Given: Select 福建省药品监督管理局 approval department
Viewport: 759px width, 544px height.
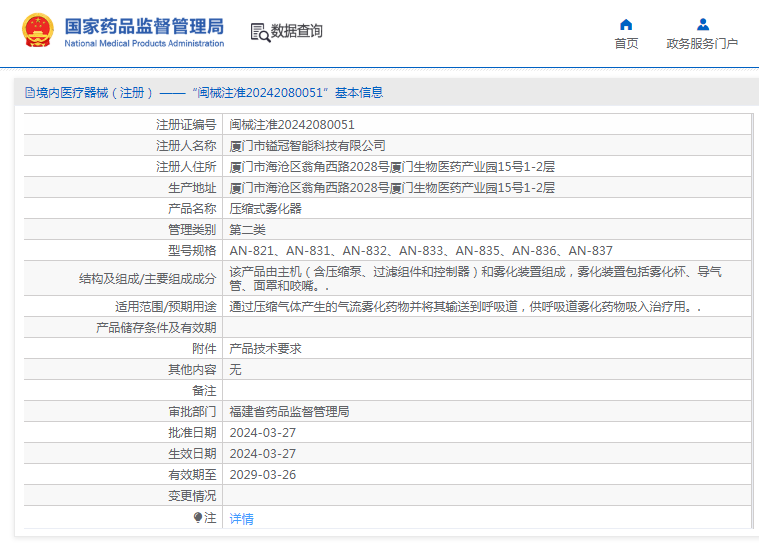Looking at the screenshot, I should pos(289,412).
